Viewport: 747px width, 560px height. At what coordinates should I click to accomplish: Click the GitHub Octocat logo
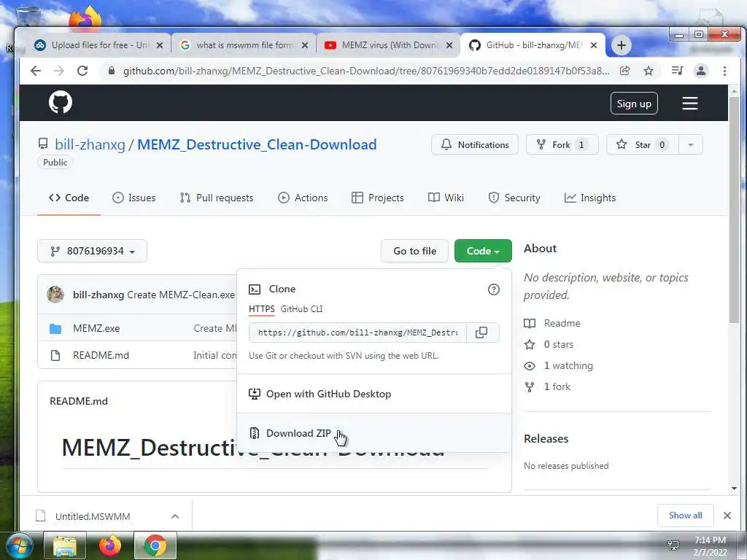(x=61, y=102)
